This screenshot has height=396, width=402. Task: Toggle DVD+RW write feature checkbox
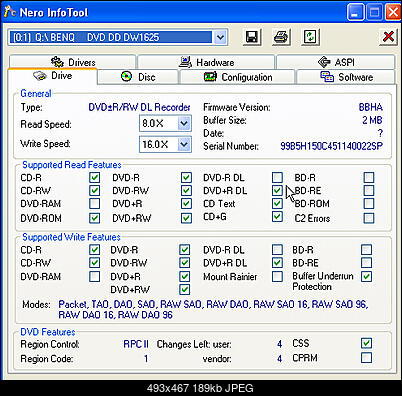pos(185,289)
